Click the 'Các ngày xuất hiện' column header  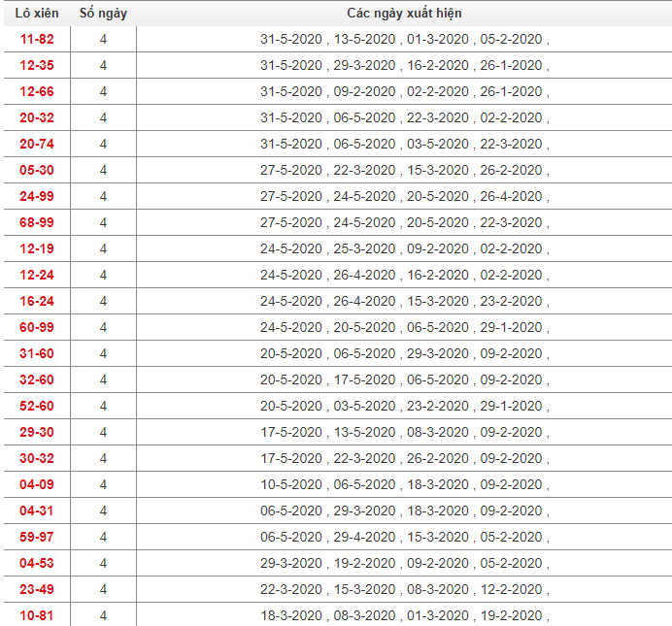pyautogui.click(x=404, y=14)
